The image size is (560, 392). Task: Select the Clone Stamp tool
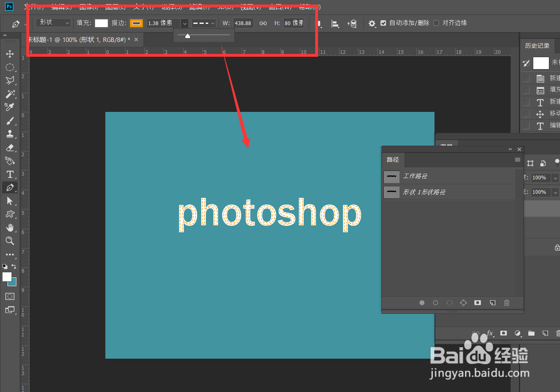point(10,134)
